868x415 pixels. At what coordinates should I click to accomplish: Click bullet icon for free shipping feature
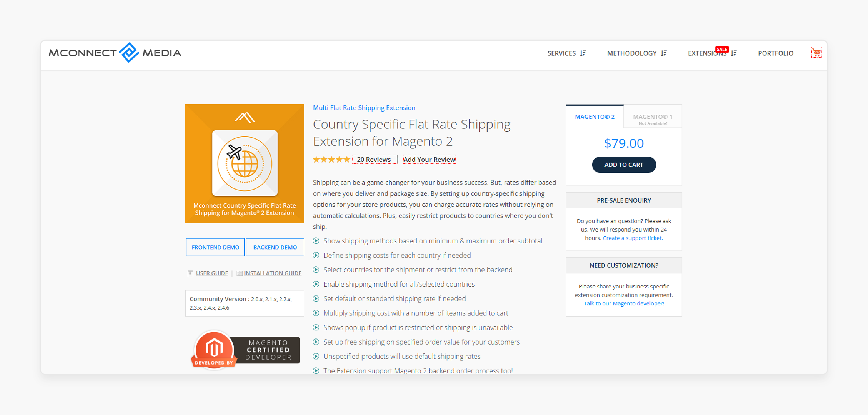[x=316, y=342]
